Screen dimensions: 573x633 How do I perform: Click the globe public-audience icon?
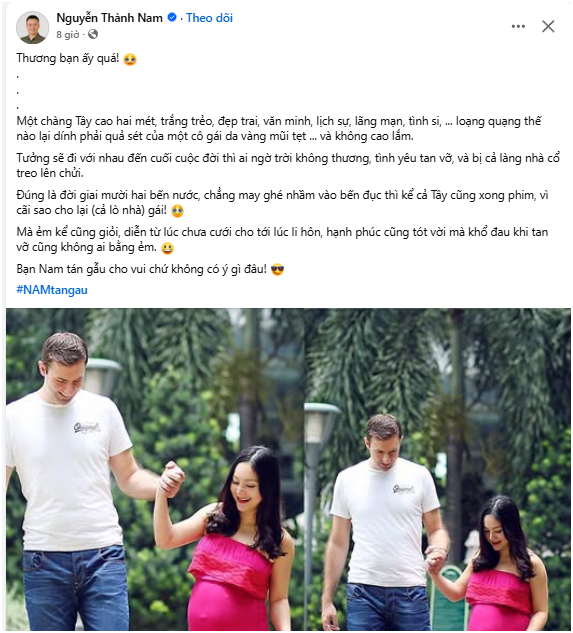coord(93,34)
